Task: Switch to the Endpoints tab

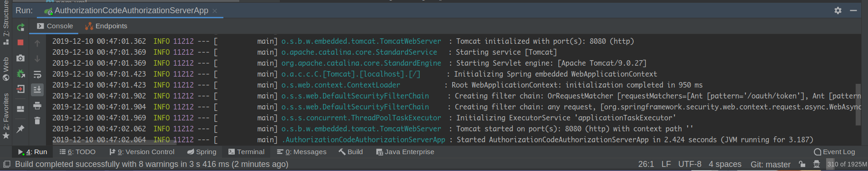Action: tap(106, 26)
